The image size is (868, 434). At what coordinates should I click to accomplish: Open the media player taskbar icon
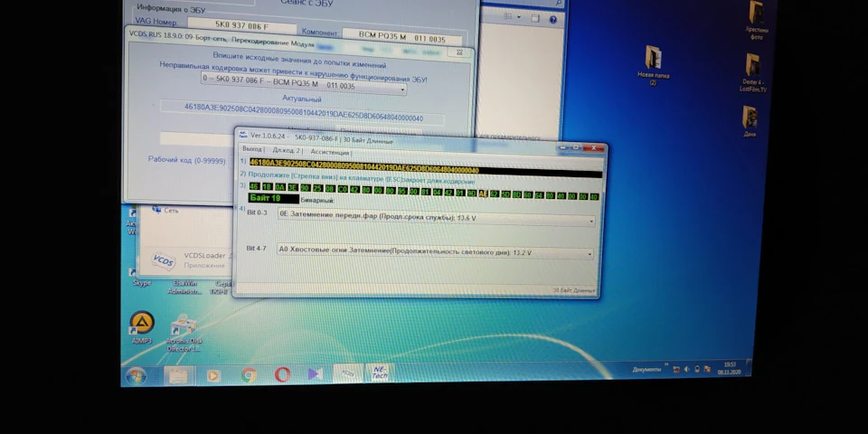pyautogui.click(x=212, y=375)
